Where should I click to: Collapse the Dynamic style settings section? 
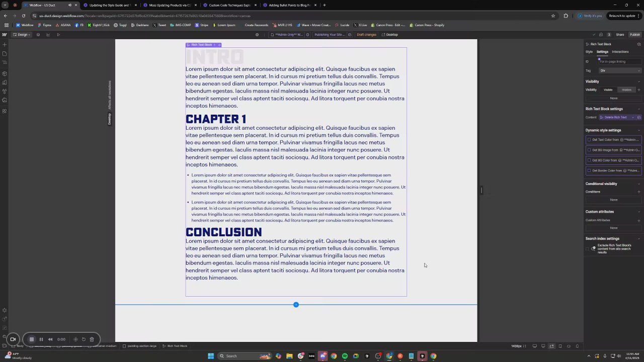(639, 130)
